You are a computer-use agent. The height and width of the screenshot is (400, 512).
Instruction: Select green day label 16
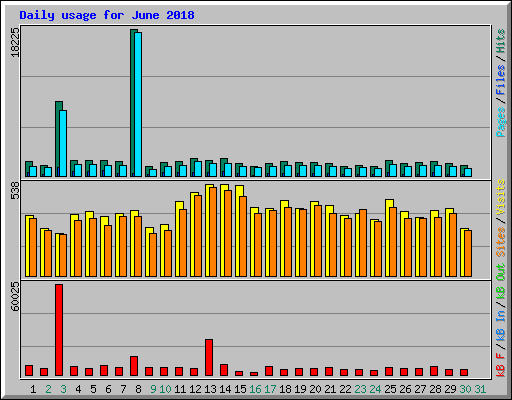click(255, 389)
